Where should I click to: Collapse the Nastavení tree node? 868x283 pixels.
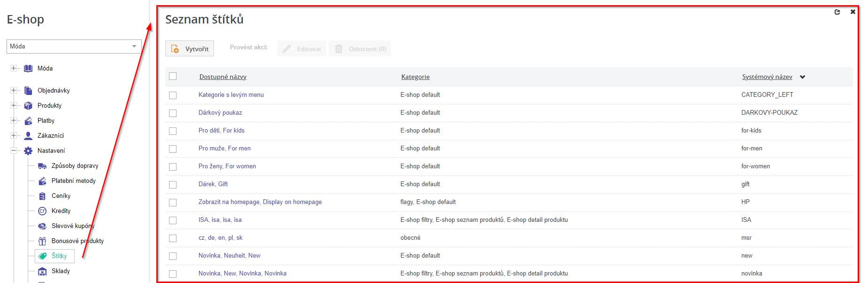tap(14, 151)
